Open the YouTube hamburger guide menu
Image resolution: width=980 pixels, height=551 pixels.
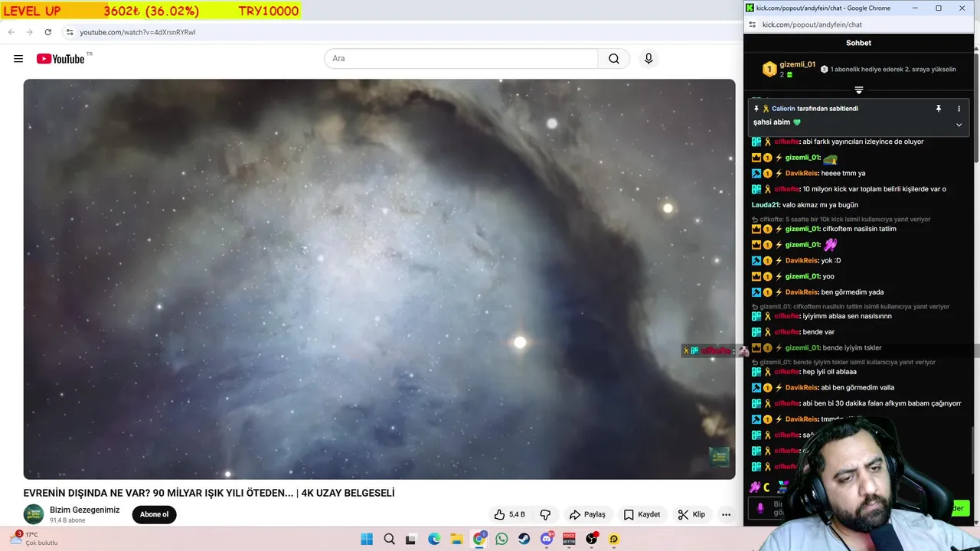(18, 59)
